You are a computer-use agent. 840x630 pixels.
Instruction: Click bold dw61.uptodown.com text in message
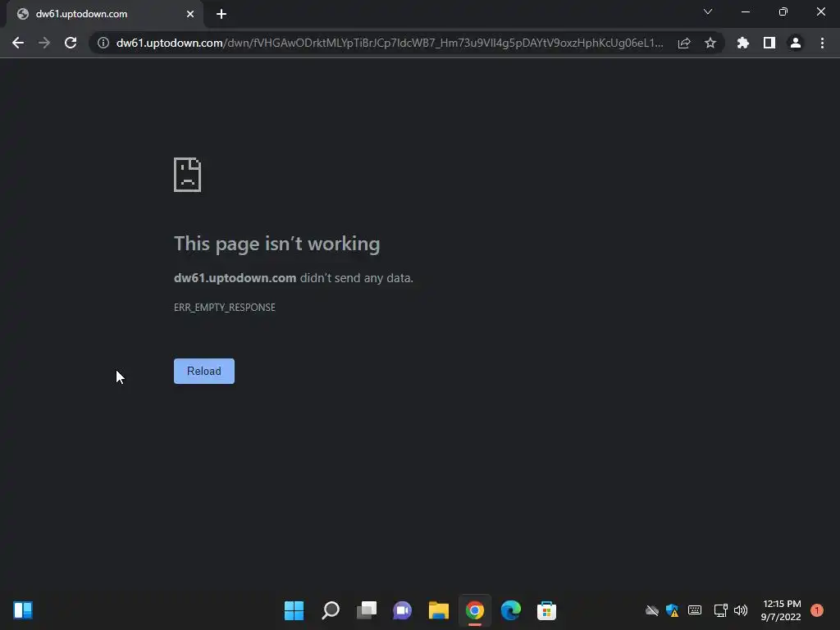tap(235, 278)
